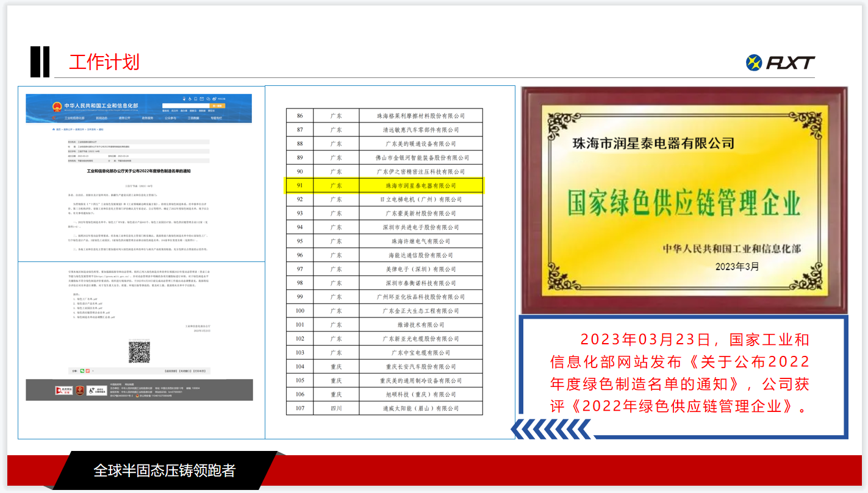Click 深圳市共进电子股份有限公司 cell

pyautogui.click(x=420, y=227)
